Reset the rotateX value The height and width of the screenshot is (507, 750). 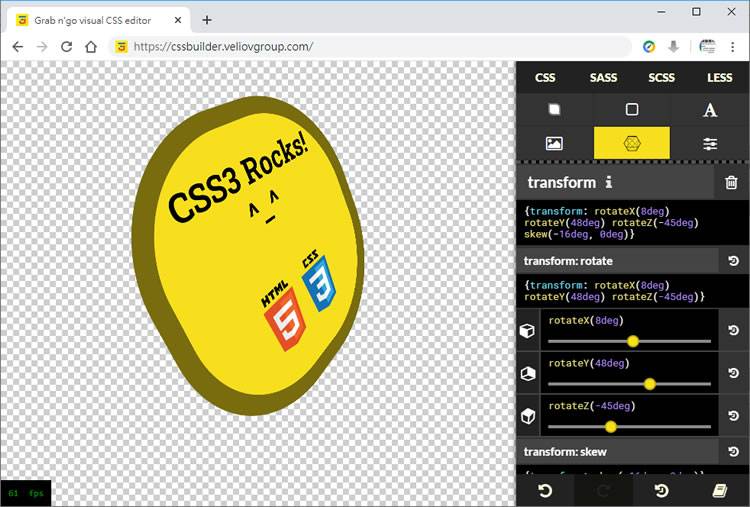[x=733, y=330]
